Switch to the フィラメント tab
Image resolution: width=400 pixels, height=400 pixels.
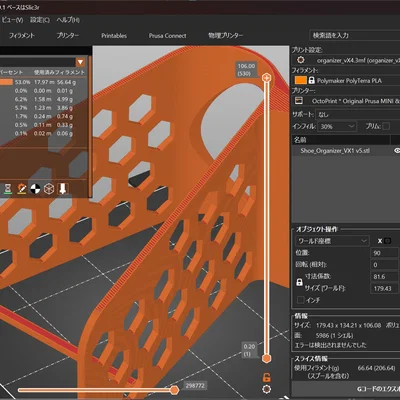pos(22,36)
